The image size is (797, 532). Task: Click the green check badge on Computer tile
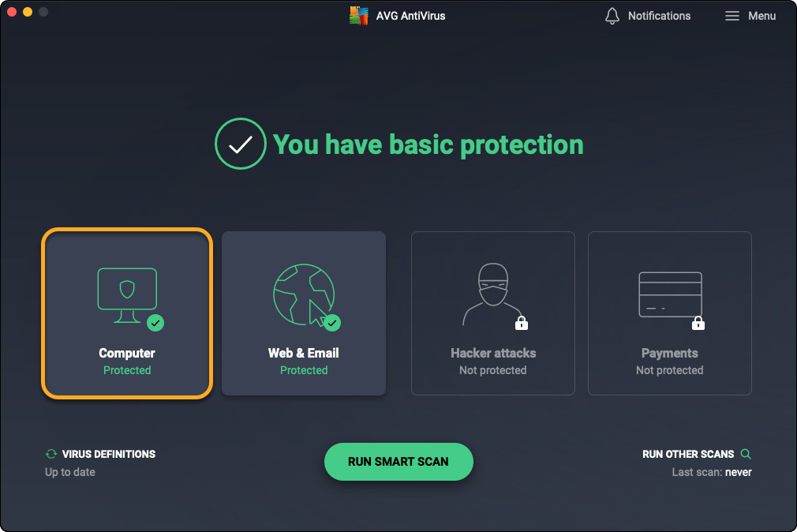coord(155,322)
